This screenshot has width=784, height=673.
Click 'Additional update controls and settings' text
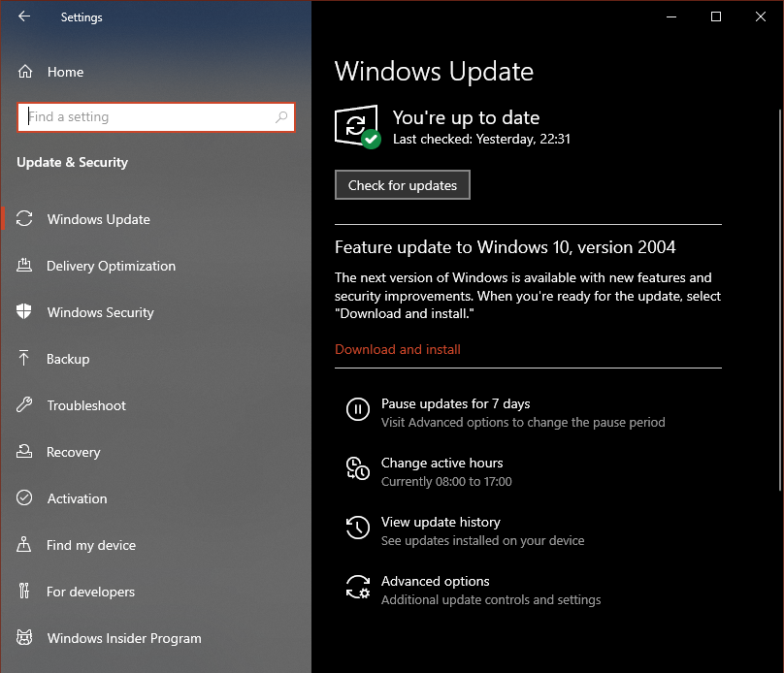pos(491,599)
